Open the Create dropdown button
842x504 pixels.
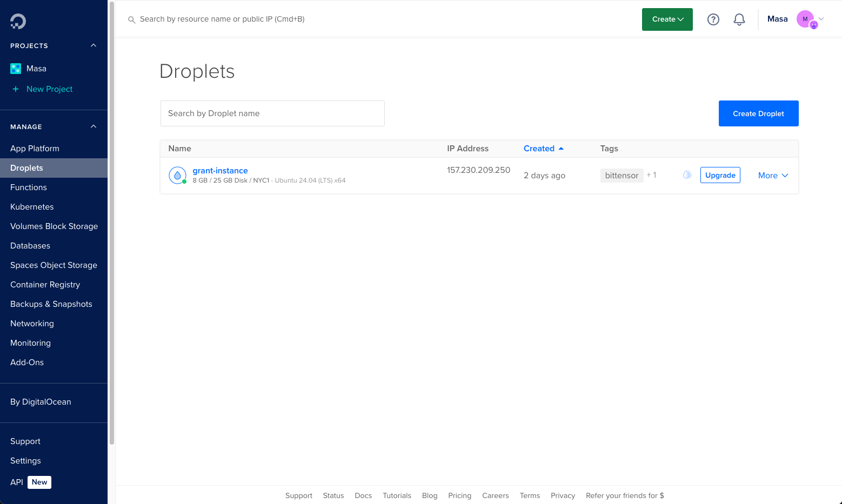tap(667, 19)
